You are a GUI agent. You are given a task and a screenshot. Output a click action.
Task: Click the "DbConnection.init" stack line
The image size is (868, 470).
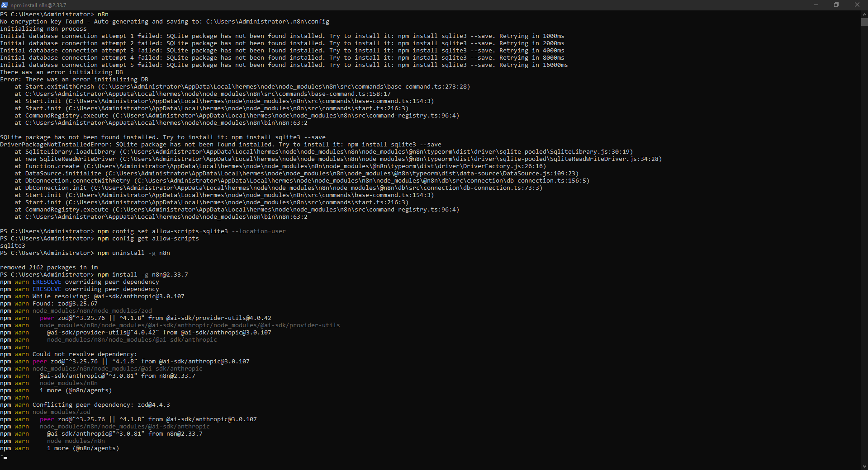279,188
